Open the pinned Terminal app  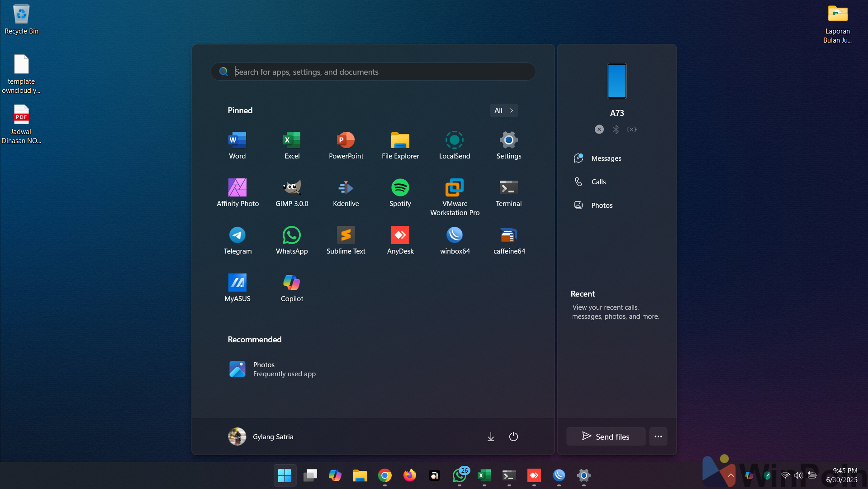509,193
